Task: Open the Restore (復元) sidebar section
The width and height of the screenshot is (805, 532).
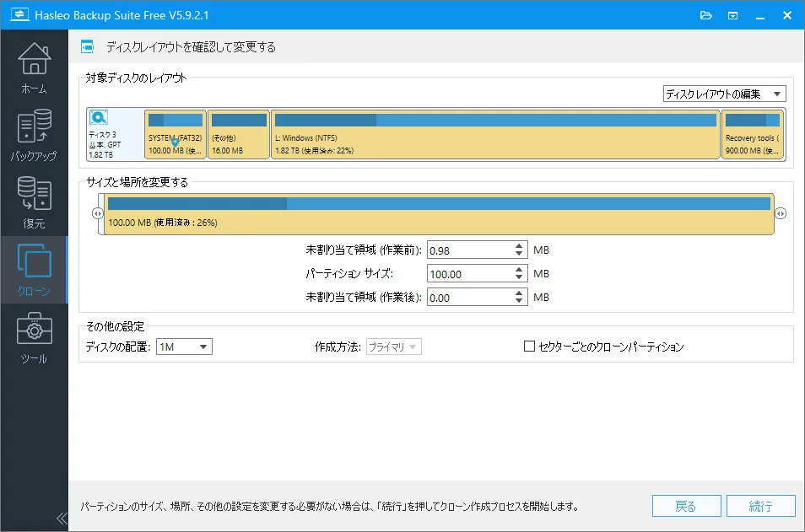Action: (34, 202)
